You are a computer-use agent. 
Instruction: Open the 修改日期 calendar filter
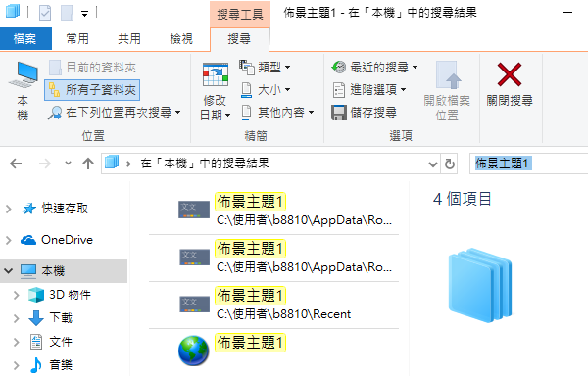[x=215, y=91]
